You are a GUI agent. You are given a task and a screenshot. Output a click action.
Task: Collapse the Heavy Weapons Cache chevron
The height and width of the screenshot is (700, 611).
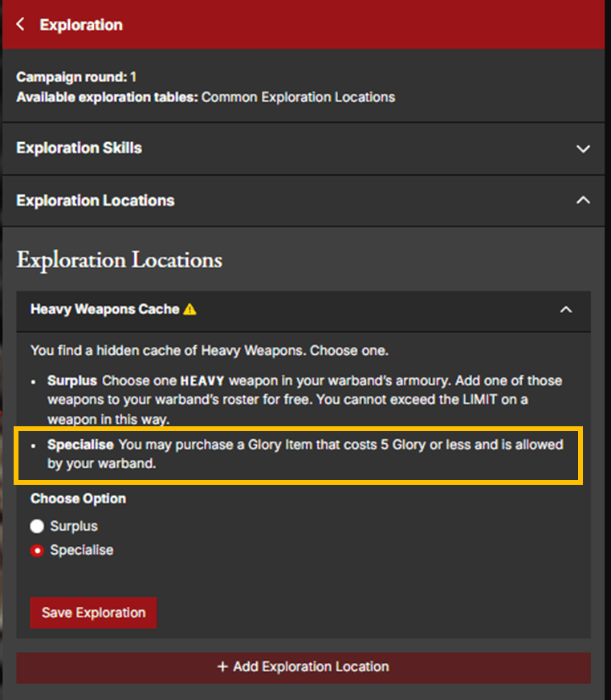(x=566, y=309)
